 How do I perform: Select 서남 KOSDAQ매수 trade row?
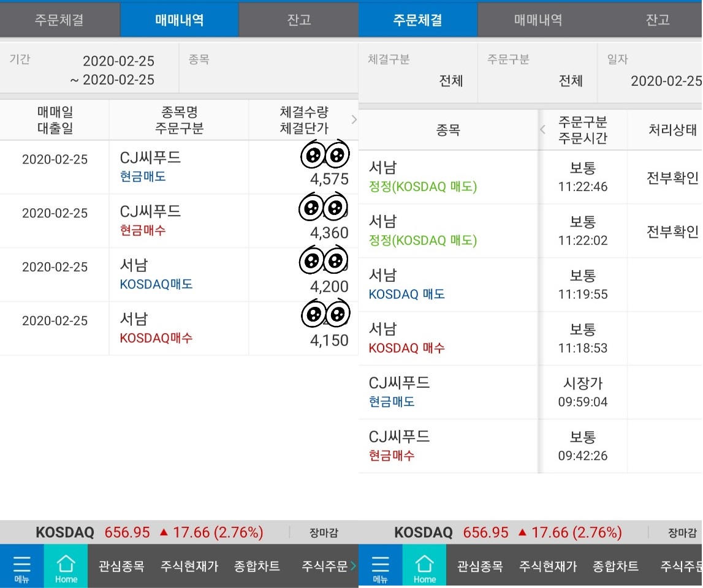point(180,328)
